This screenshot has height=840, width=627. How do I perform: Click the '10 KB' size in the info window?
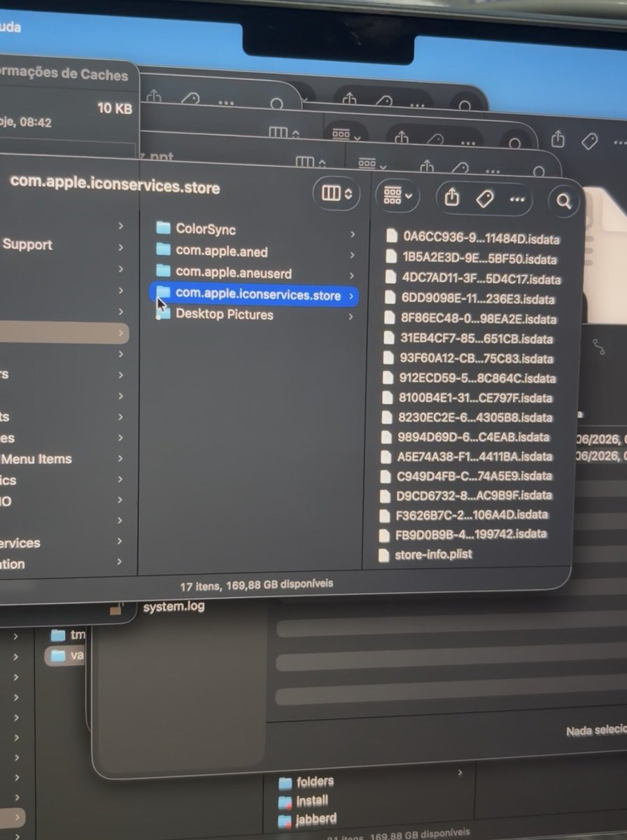(114, 108)
